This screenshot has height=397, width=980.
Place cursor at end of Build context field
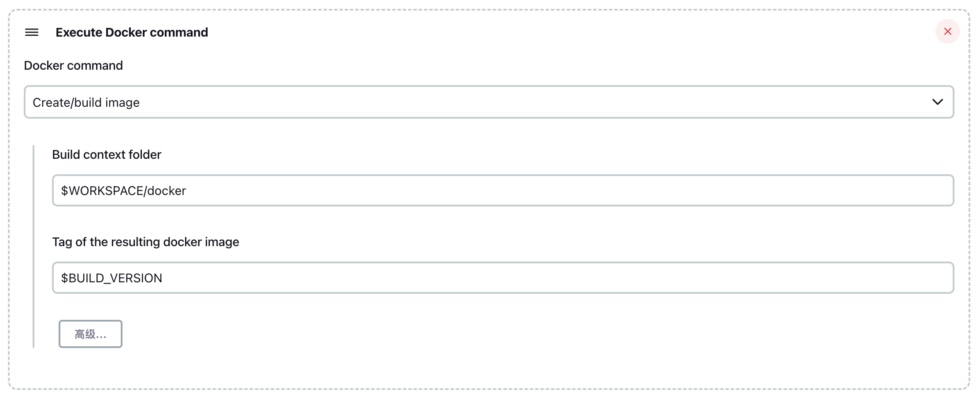pyautogui.click(x=568, y=190)
